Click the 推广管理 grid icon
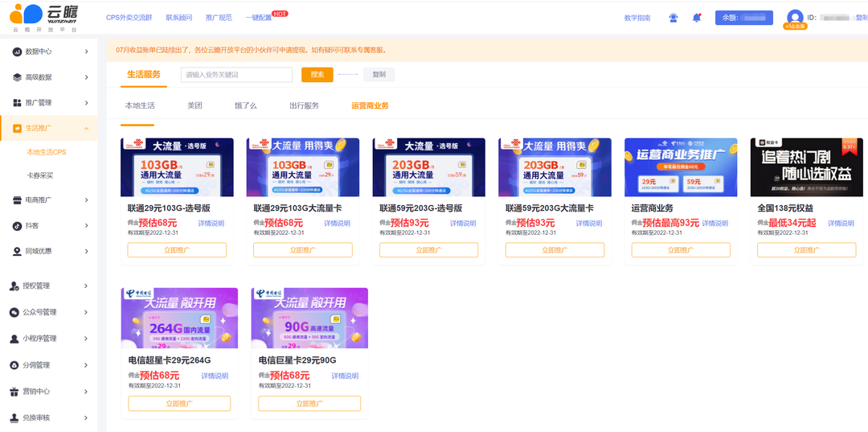Screen dimensions: 868x432 click(17, 102)
